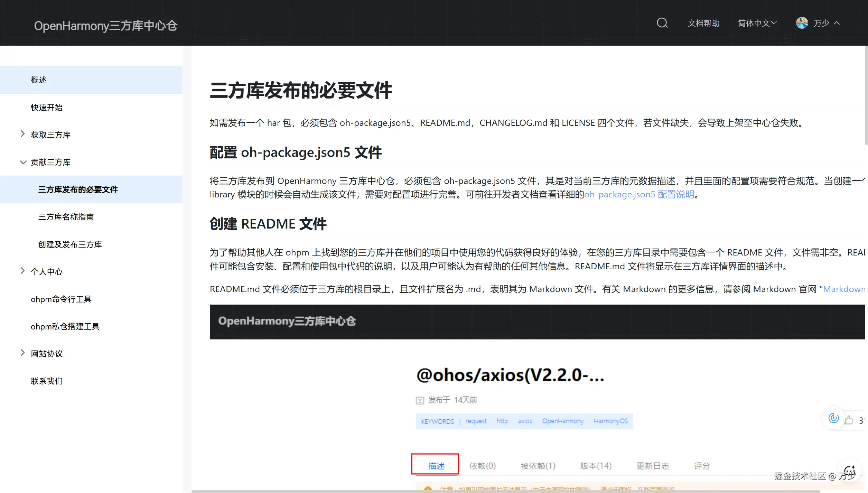The height and width of the screenshot is (493, 868).
Task: Open 文档帮助 in the top navigation
Action: [x=703, y=23]
